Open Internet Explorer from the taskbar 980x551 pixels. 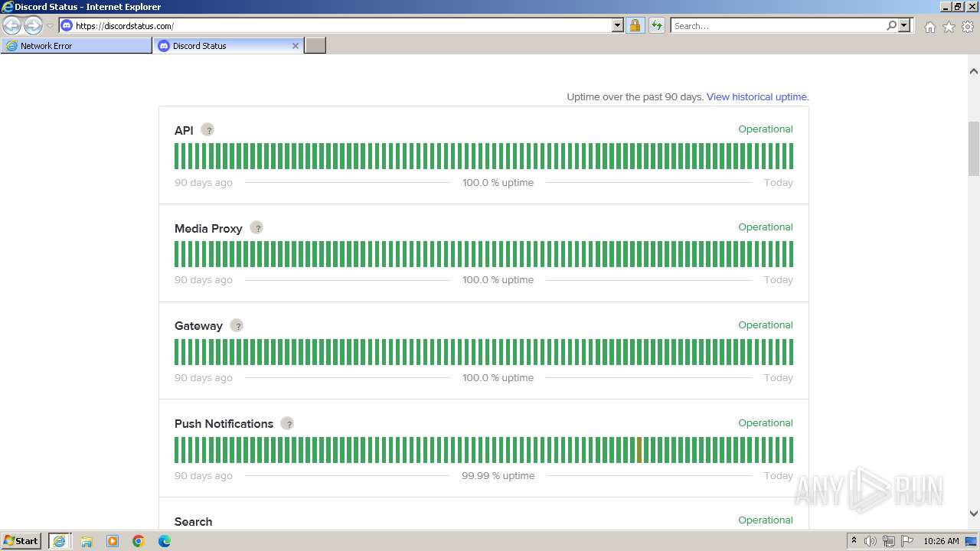pos(59,541)
